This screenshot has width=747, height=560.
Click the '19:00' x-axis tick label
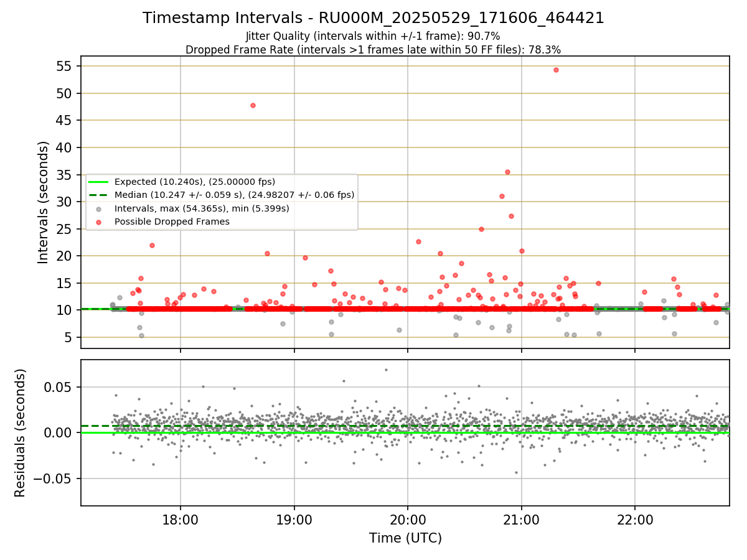coord(294,520)
